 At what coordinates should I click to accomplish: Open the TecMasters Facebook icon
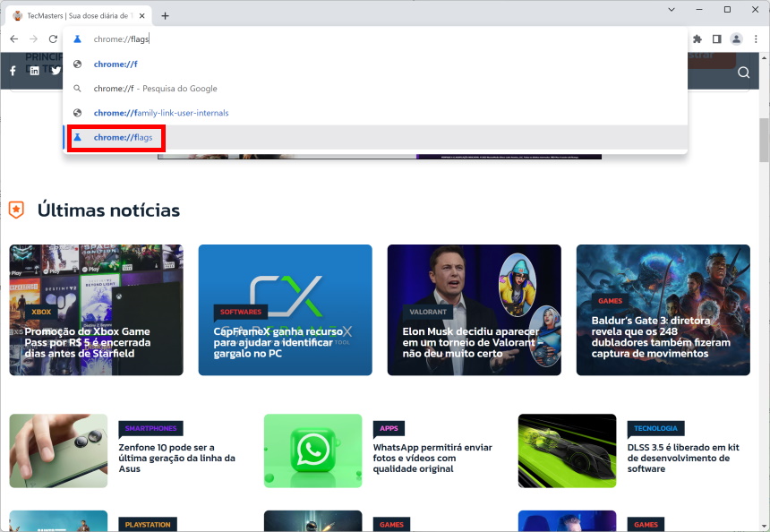13,71
